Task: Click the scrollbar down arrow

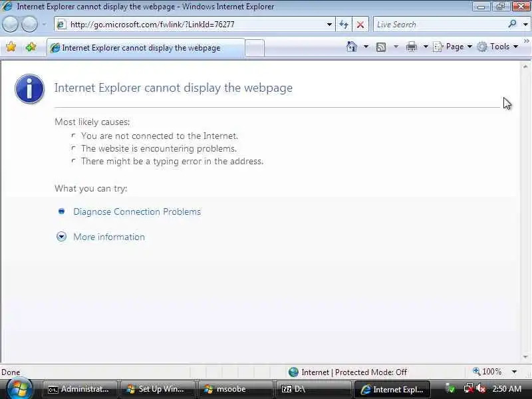Action: click(x=525, y=357)
